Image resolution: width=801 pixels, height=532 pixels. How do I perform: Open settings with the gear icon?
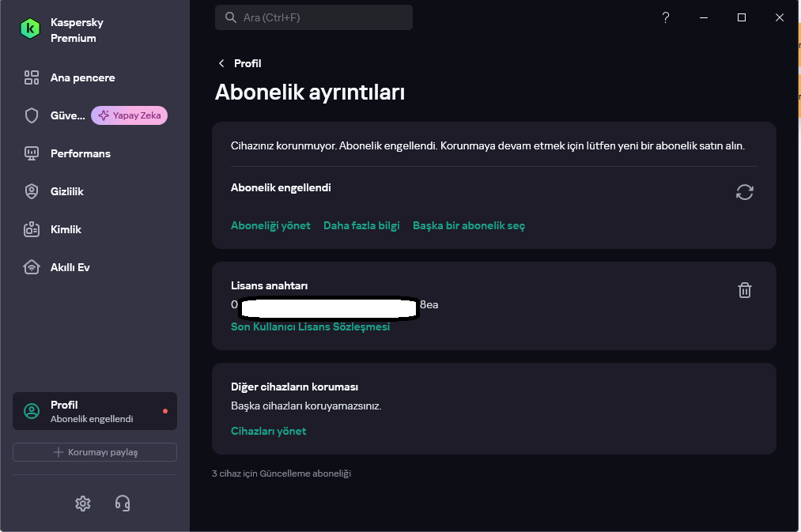(83, 504)
